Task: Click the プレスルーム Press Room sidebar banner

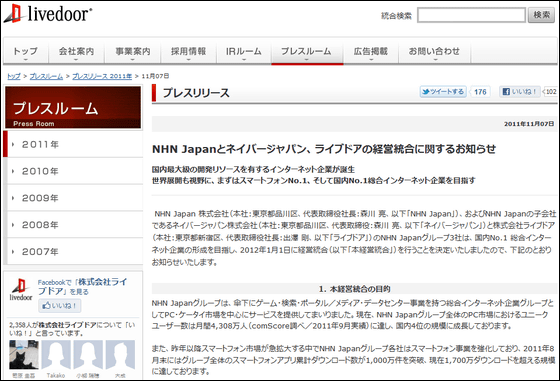Action: click(73, 107)
